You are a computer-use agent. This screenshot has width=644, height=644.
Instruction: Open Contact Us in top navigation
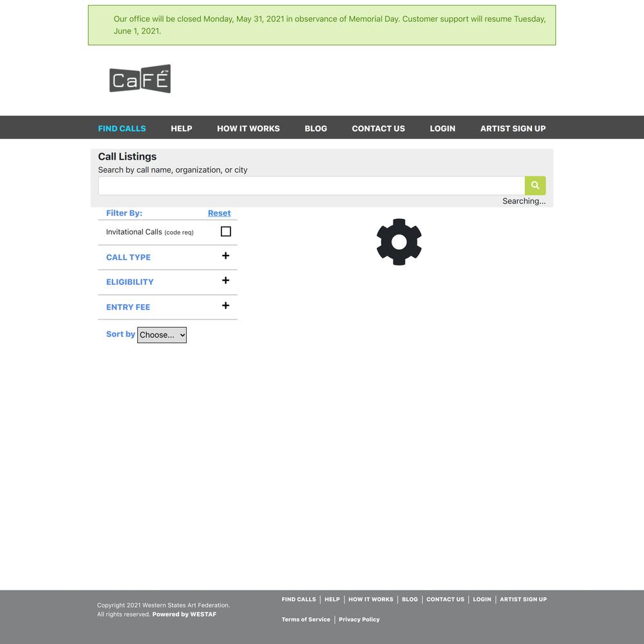(378, 128)
